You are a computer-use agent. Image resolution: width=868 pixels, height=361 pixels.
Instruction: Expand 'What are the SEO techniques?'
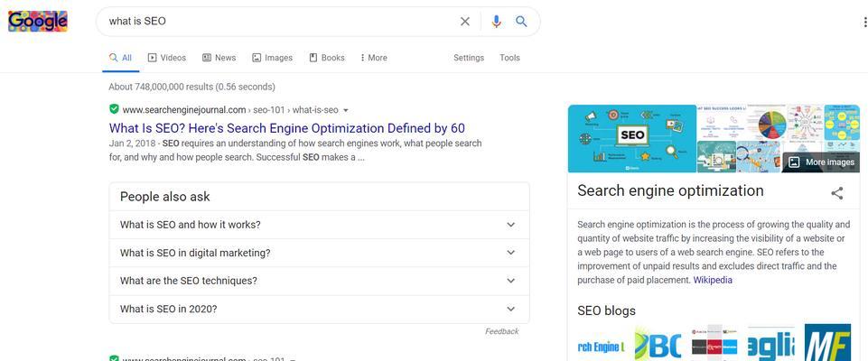(x=319, y=281)
